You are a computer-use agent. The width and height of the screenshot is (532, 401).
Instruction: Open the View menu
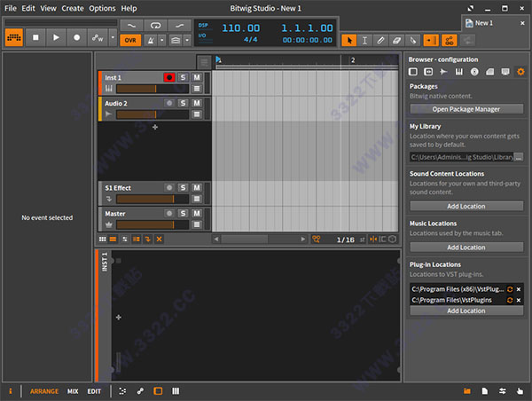tap(48, 8)
